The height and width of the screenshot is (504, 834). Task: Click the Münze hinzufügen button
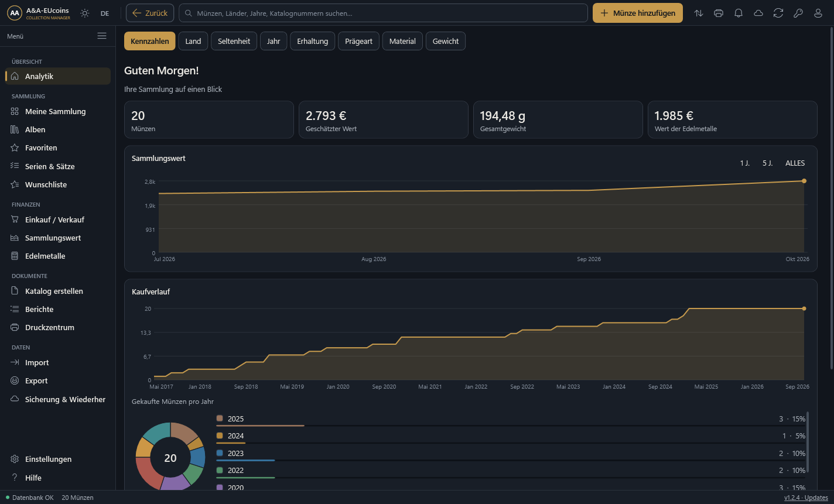point(638,13)
